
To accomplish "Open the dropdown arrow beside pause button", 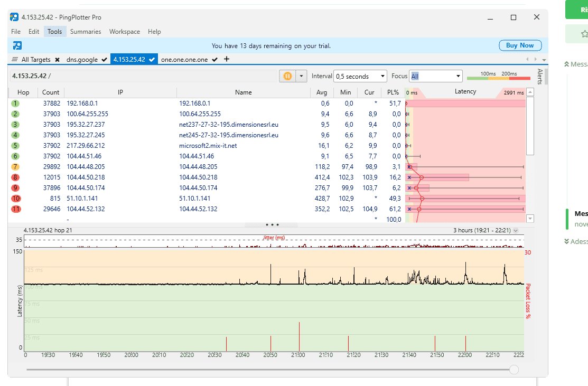I will (x=302, y=76).
